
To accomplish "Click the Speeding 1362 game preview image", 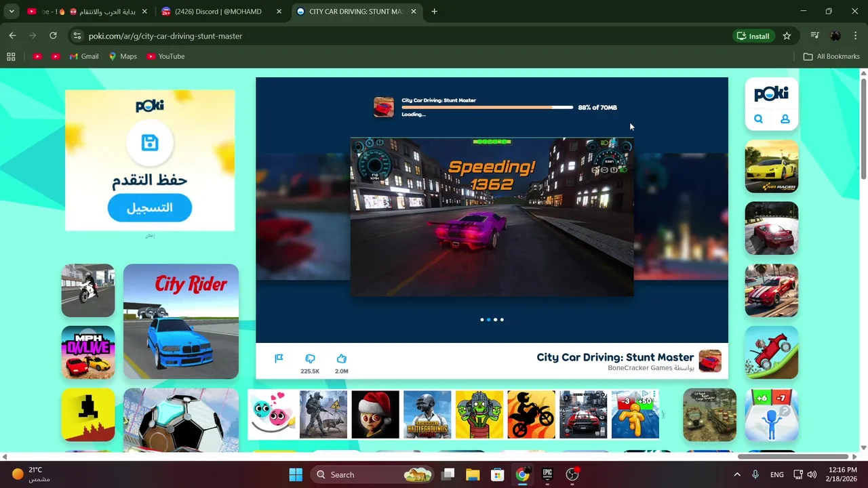I will point(492,217).
